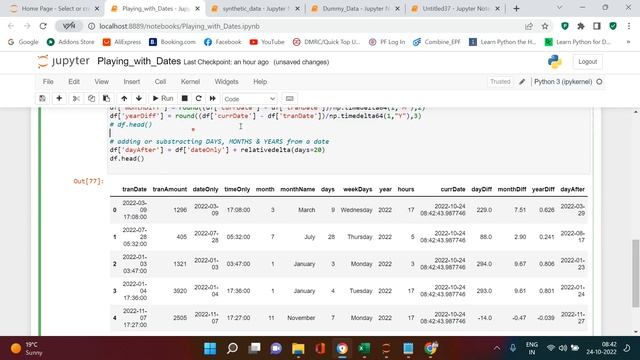This screenshot has height=360, width=640.
Task: Open the tab search dropdown arrow
Action: point(560,8)
